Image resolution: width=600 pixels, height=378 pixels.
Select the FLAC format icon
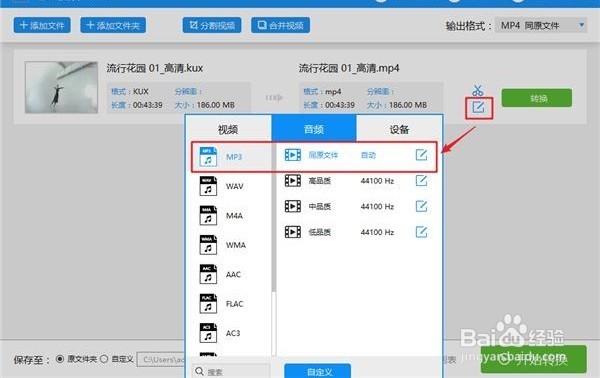[208, 304]
